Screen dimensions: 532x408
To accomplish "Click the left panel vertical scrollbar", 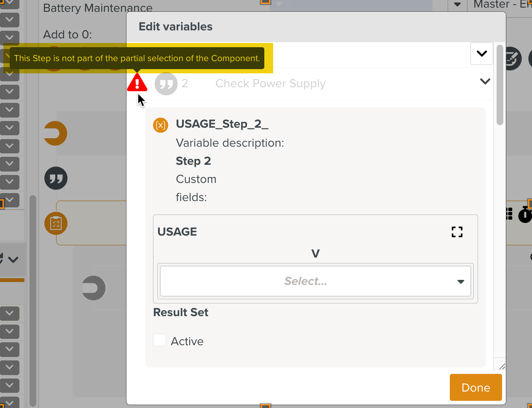I will [33, 295].
